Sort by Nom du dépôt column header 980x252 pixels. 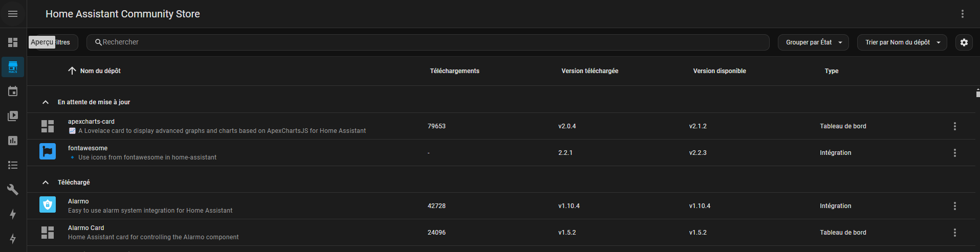tap(100, 71)
